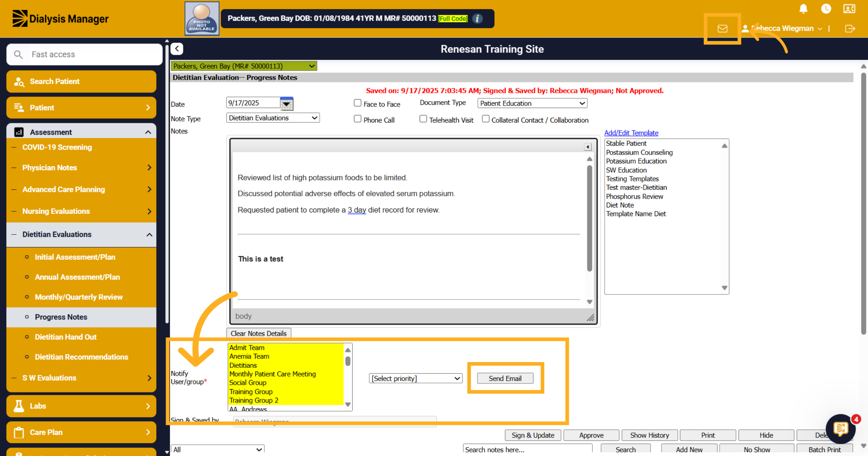Open the mail envelope icon
This screenshot has width=868, height=456.
click(x=722, y=29)
